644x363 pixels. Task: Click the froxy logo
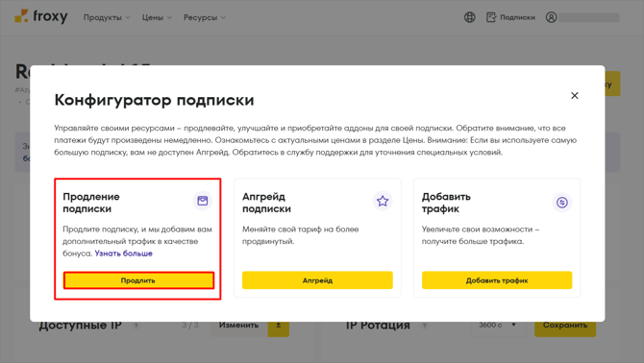click(41, 17)
